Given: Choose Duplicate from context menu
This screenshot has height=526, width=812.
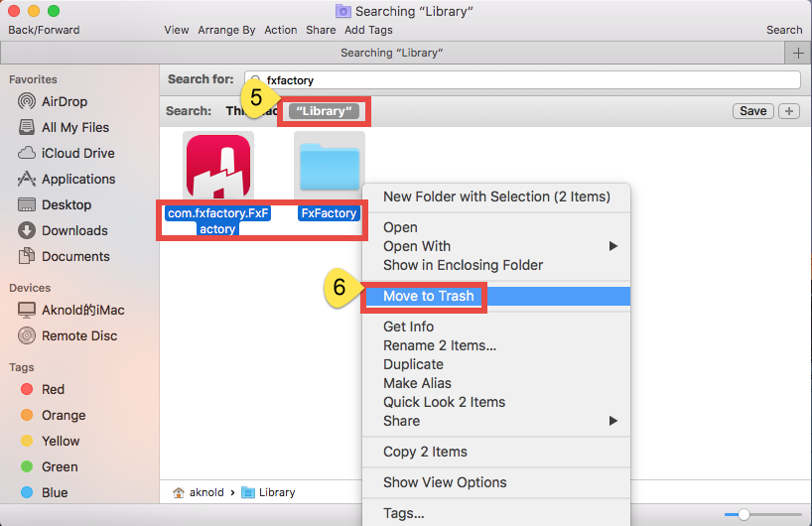Looking at the screenshot, I should click(496, 364).
